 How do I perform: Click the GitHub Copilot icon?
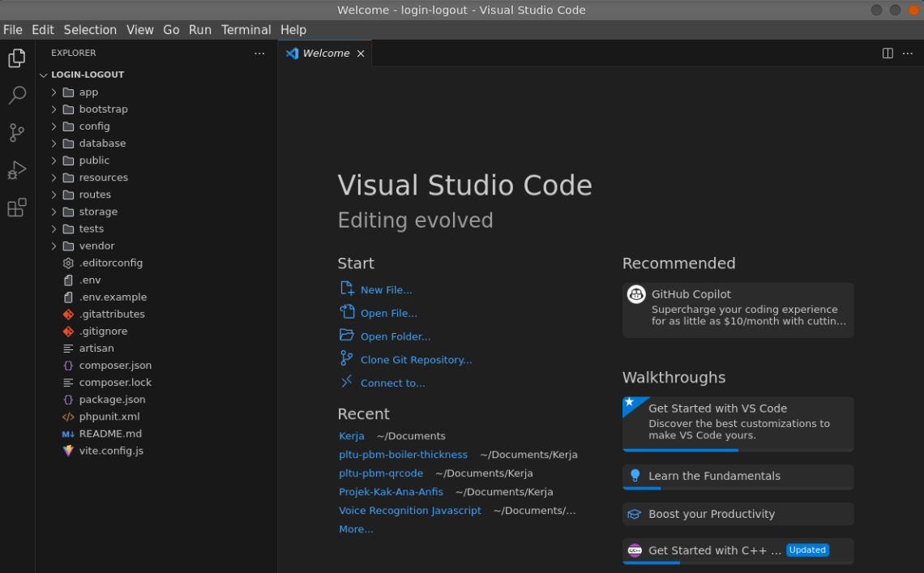point(635,294)
